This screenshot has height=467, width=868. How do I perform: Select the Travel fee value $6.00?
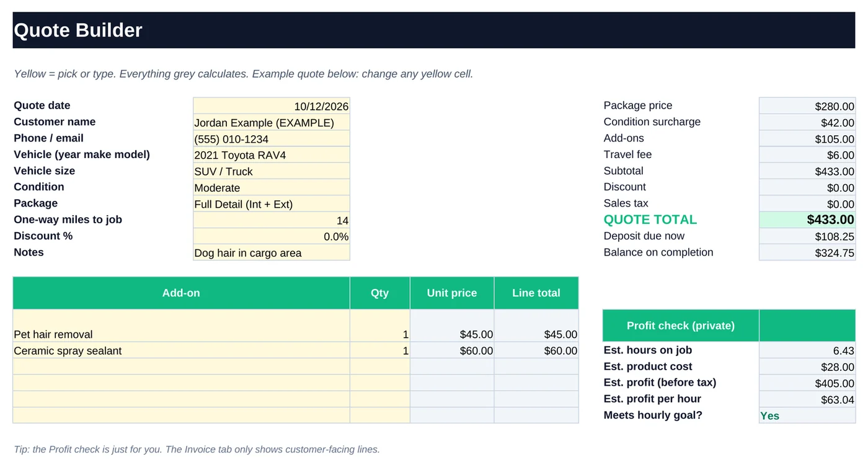[807, 154]
